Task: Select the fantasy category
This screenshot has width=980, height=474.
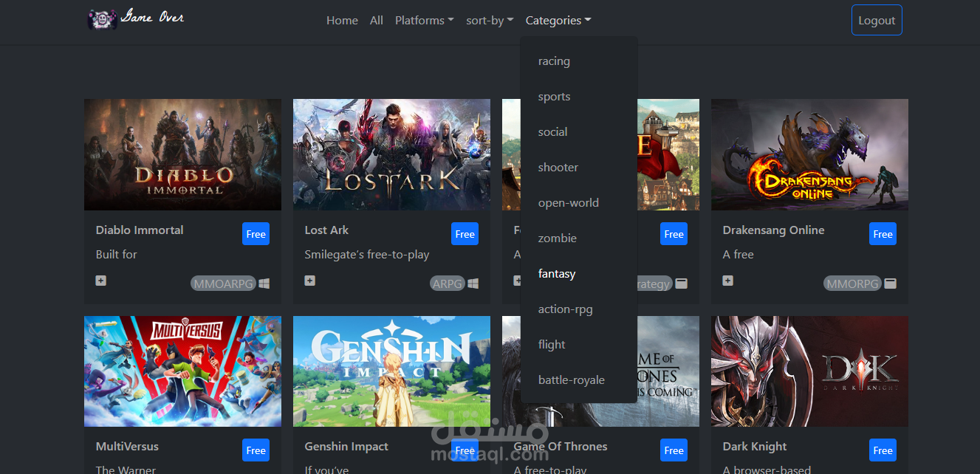Action: tap(579, 274)
